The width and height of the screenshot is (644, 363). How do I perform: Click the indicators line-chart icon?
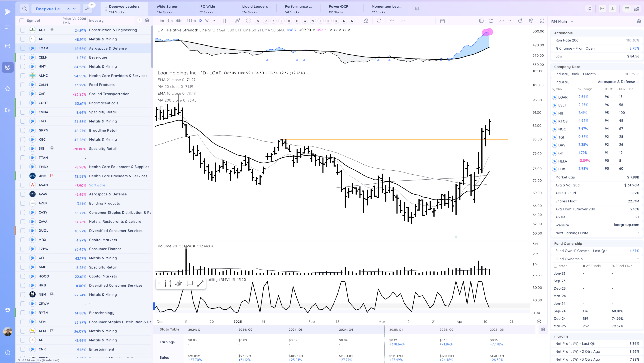(237, 21)
